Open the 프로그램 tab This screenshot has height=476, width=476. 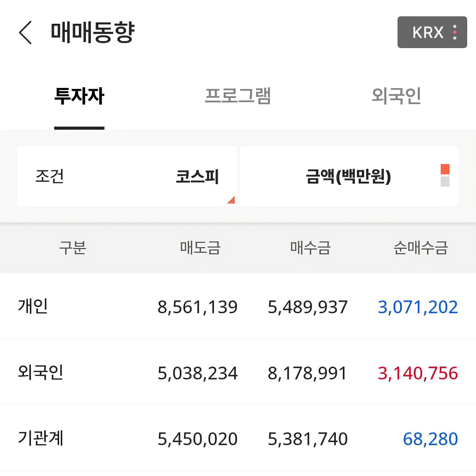[238, 96]
